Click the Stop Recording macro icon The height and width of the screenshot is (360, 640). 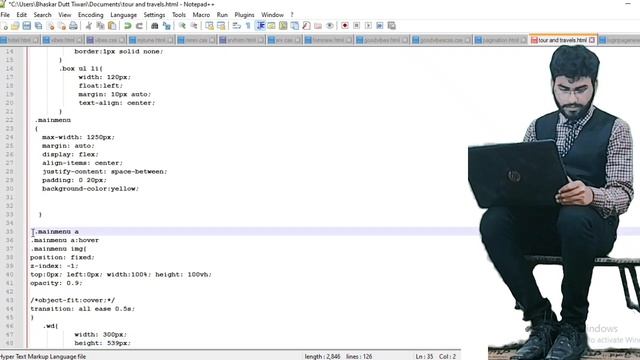point(356,26)
